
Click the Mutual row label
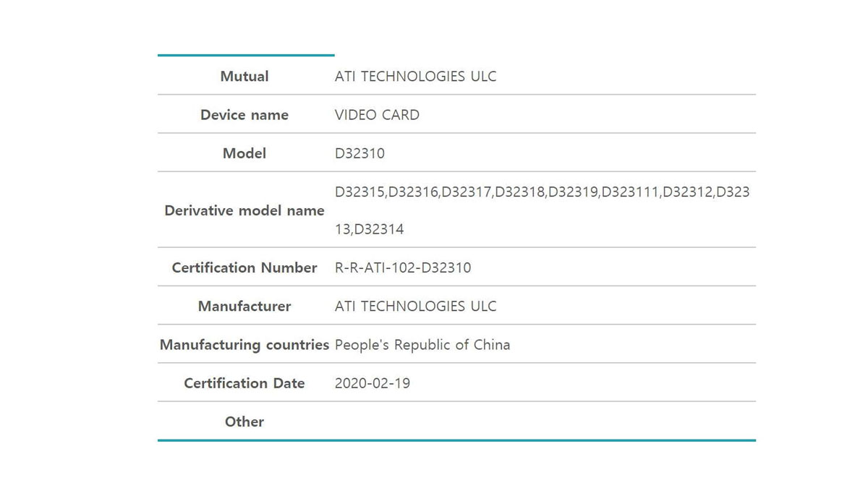tap(244, 77)
